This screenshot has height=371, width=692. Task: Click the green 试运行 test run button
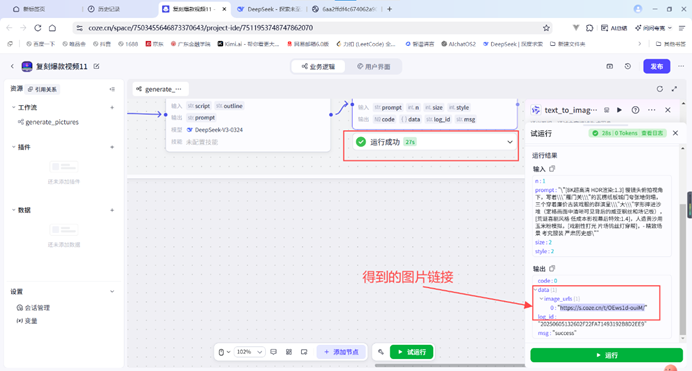pyautogui.click(x=411, y=352)
